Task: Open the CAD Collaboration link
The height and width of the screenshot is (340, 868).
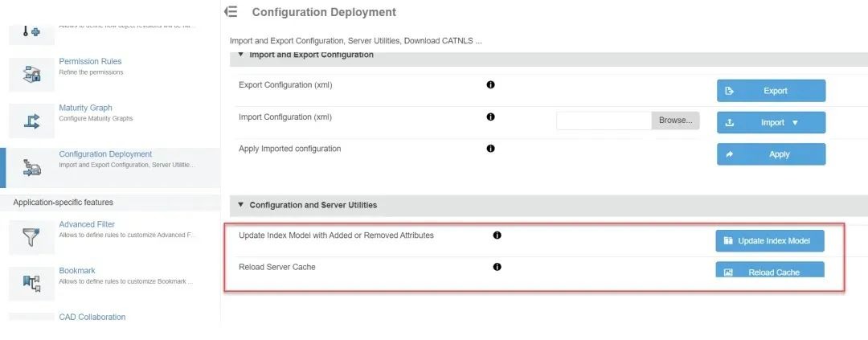Action: [92, 317]
